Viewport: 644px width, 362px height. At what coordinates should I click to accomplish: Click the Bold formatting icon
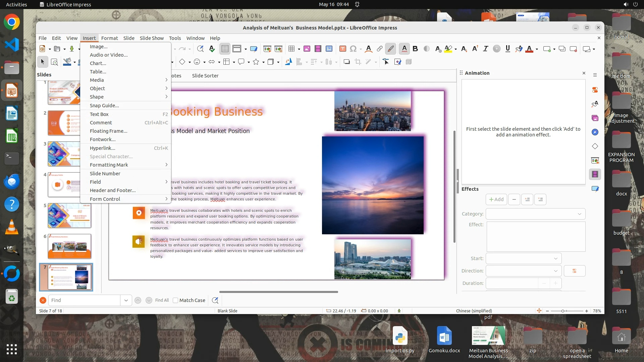pos(415,49)
